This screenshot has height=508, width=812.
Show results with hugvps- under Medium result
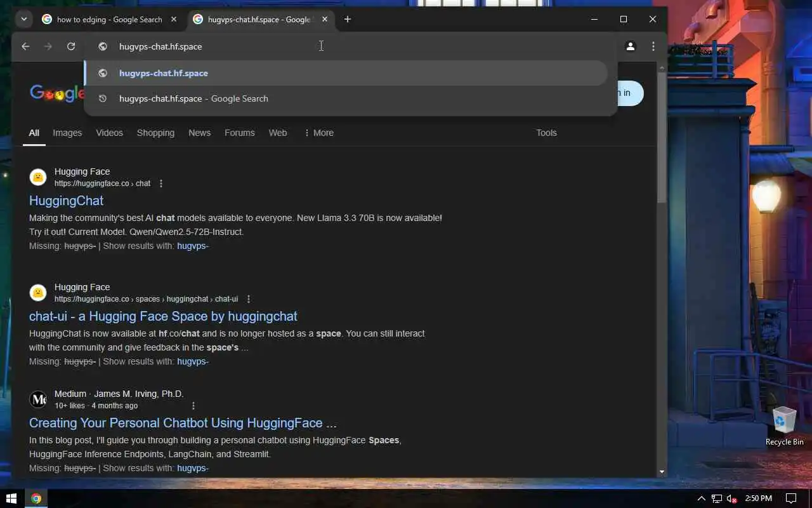[x=193, y=468]
